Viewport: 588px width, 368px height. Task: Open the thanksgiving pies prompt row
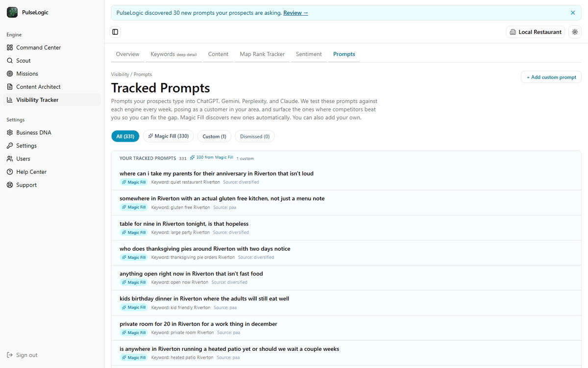(346, 253)
